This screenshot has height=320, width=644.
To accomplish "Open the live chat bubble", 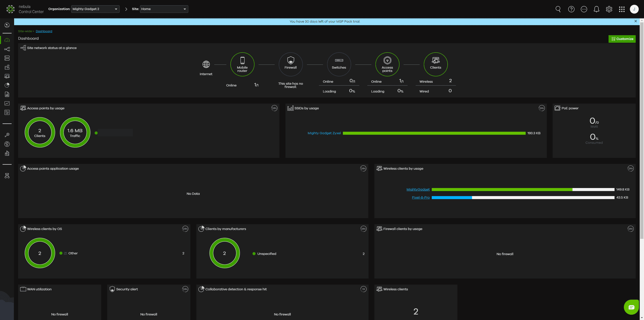I will (631, 307).
